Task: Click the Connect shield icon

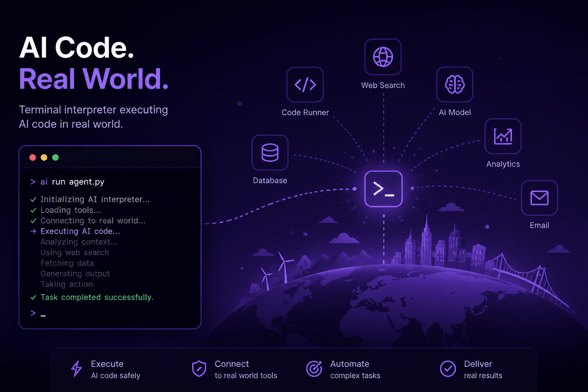Action: [198, 369]
